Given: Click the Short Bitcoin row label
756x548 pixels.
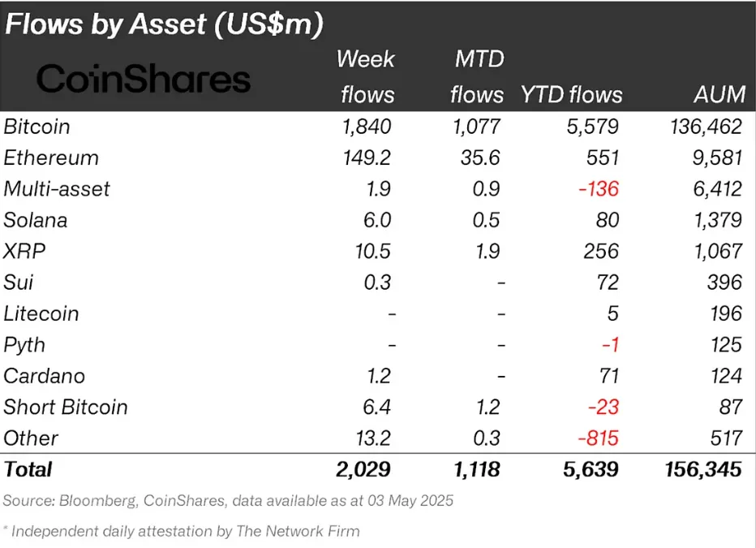Looking at the screenshot, I should point(66,407).
